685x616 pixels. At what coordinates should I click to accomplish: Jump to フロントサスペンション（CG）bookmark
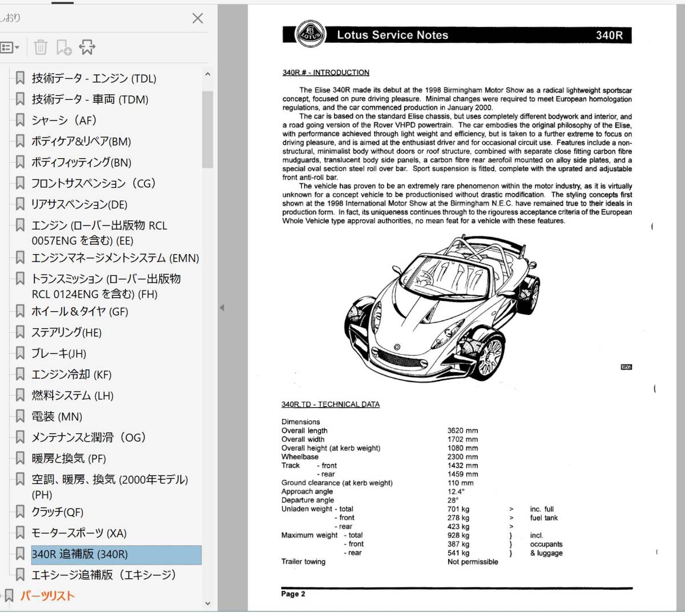click(94, 183)
